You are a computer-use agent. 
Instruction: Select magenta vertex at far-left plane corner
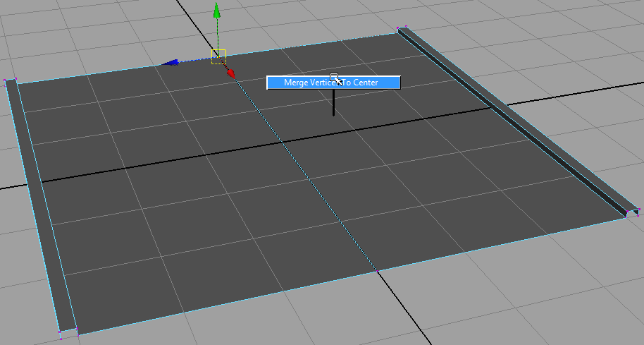pyautogui.click(x=6, y=82)
